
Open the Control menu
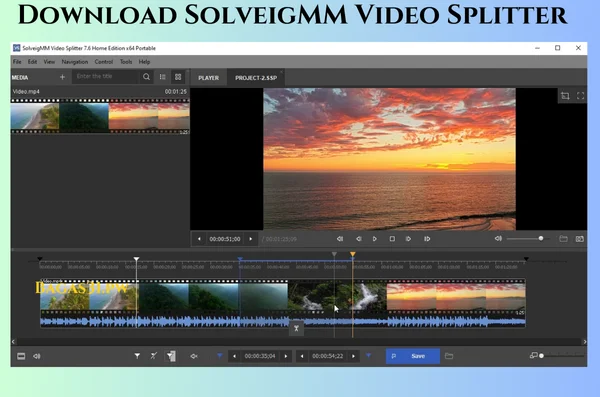pyautogui.click(x=104, y=62)
